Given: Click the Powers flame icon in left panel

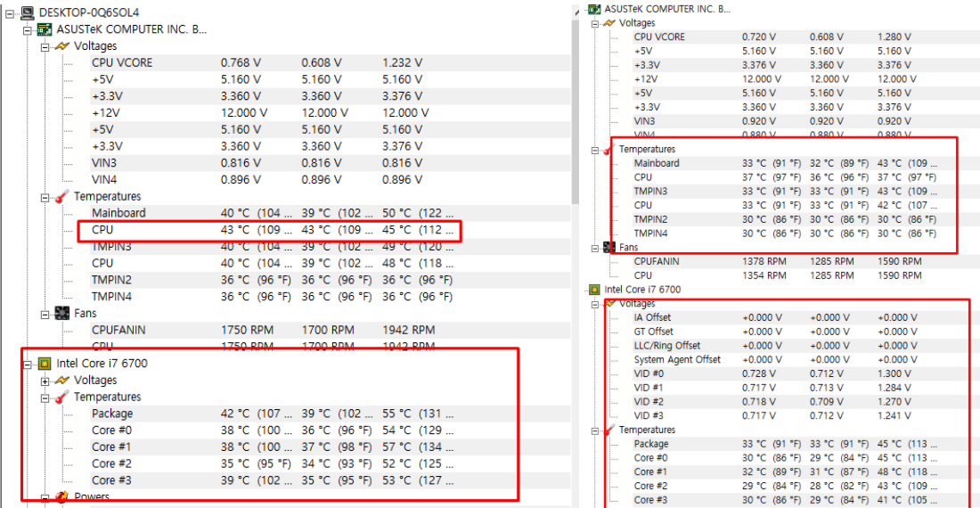Looking at the screenshot, I should coord(61,497).
